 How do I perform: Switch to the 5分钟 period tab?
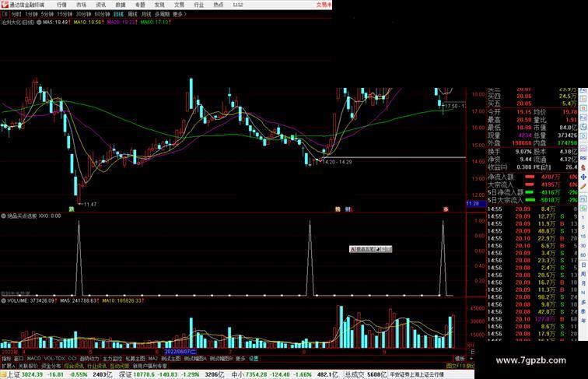[47, 14]
